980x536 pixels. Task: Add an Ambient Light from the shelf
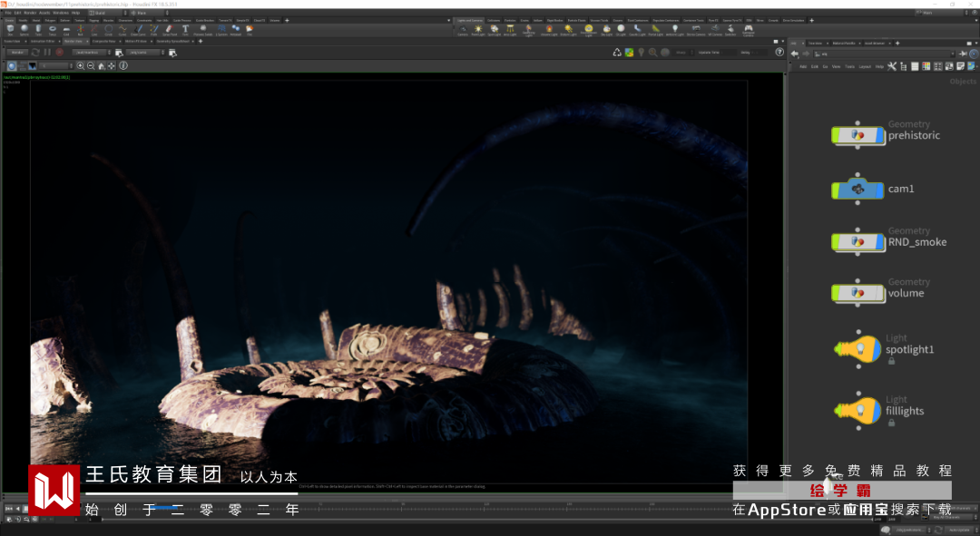click(675, 30)
